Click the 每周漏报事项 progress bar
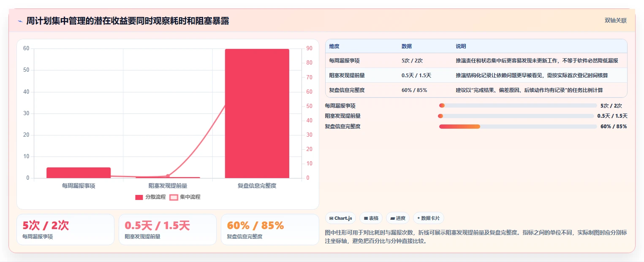Image resolution: width=644 pixels, height=262 pixels. point(518,105)
